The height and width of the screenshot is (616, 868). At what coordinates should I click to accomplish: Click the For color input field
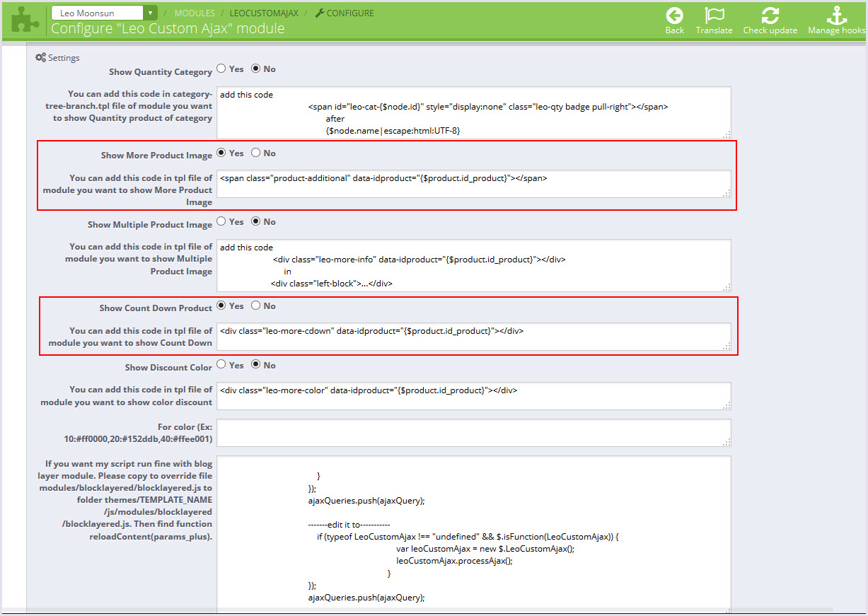tap(473, 432)
